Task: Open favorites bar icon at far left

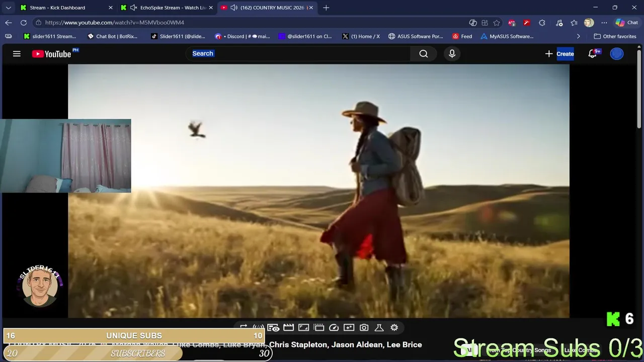Action: [9, 36]
